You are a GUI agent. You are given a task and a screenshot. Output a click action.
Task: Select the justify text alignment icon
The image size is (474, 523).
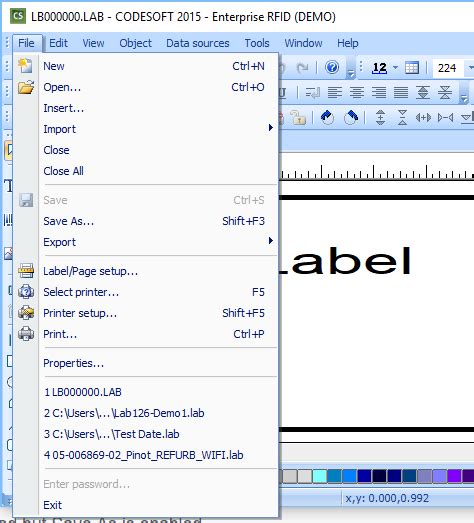(401, 92)
